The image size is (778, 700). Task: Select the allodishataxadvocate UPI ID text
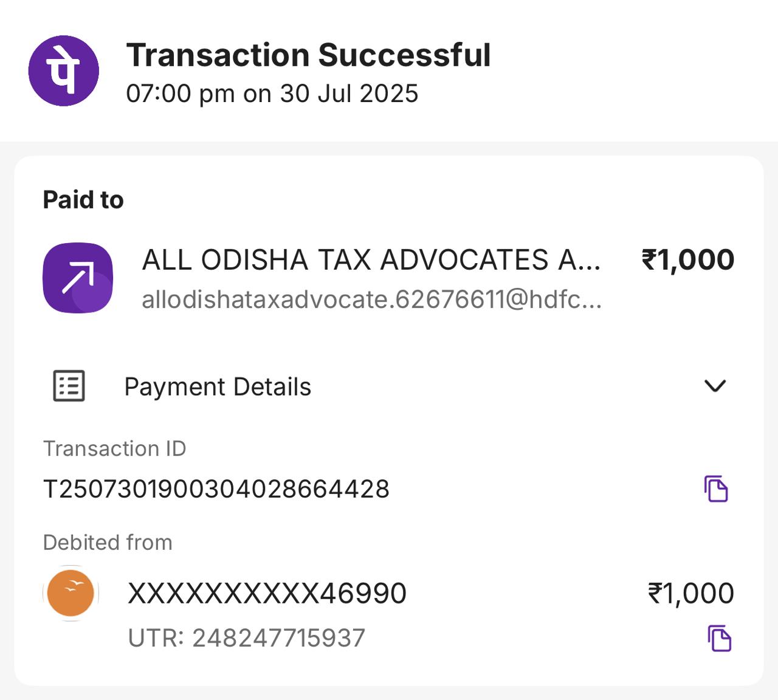[371, 300]
